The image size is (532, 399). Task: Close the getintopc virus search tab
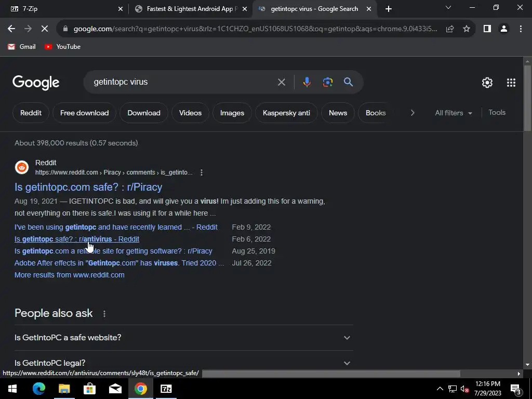click(369, 9)
